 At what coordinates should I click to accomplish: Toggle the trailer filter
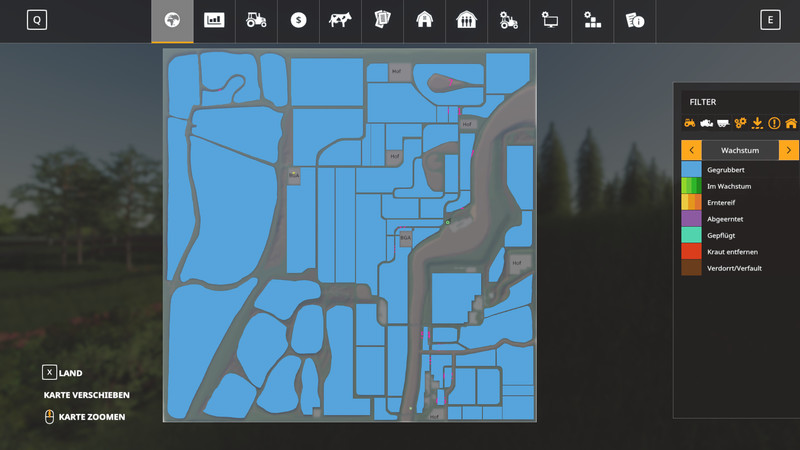(x=723, y=123)
